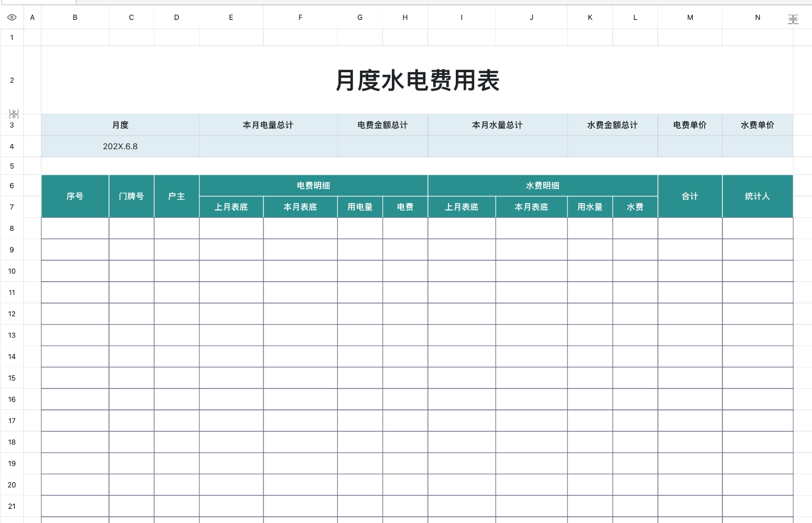The width and height of the screenshot is (812, 523).
Task: Select the 电费单价 cell
Action: [x=690, y=125]
